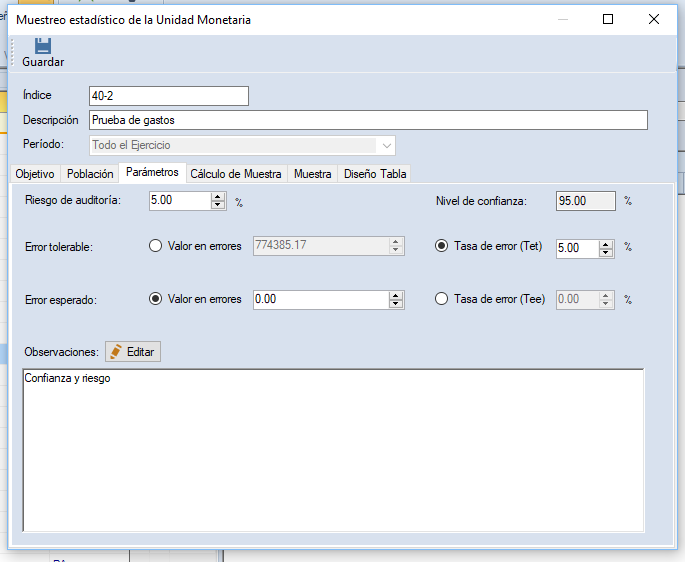Click the Índice input field
The height and width of the screenshot is (562, 685).
click(x=168, y=96)
